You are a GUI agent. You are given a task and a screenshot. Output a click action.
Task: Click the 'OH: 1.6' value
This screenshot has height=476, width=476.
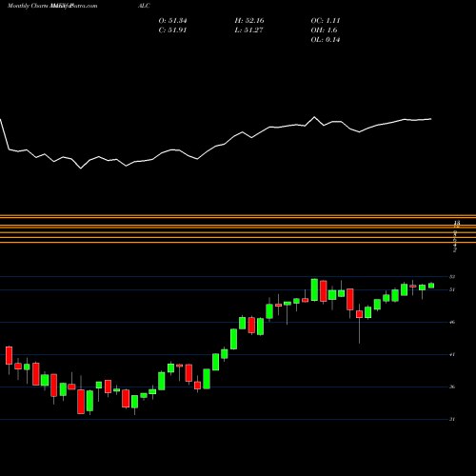(324, 30)
